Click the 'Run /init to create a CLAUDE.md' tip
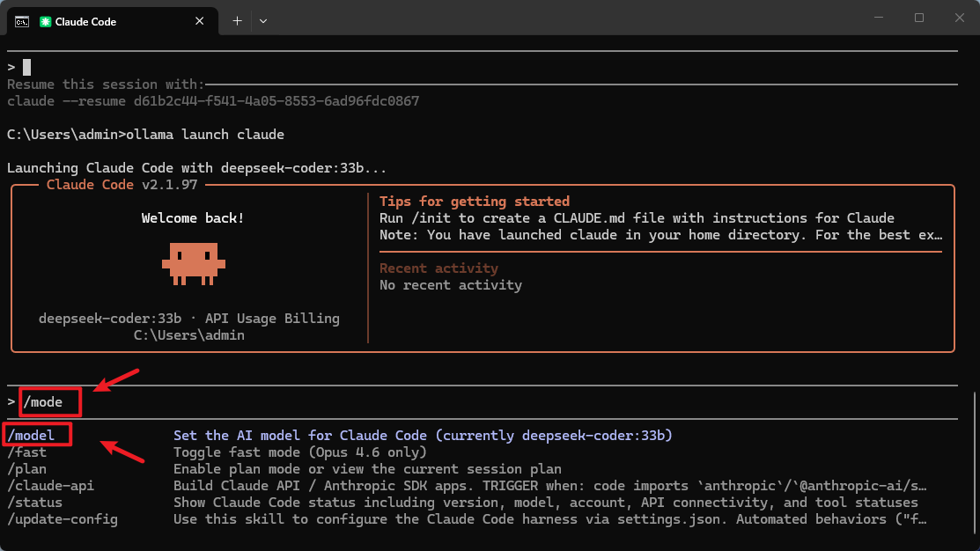The width and height of the screenshot is (980, 551). click(x=637, y=218)
